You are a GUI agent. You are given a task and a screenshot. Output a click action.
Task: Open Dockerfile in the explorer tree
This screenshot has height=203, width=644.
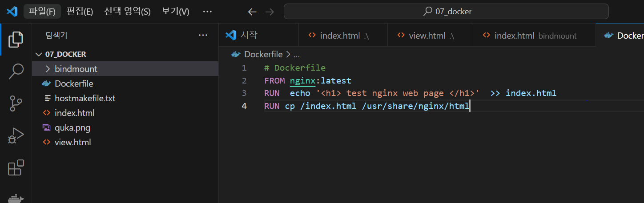click(x=125, y=84)
